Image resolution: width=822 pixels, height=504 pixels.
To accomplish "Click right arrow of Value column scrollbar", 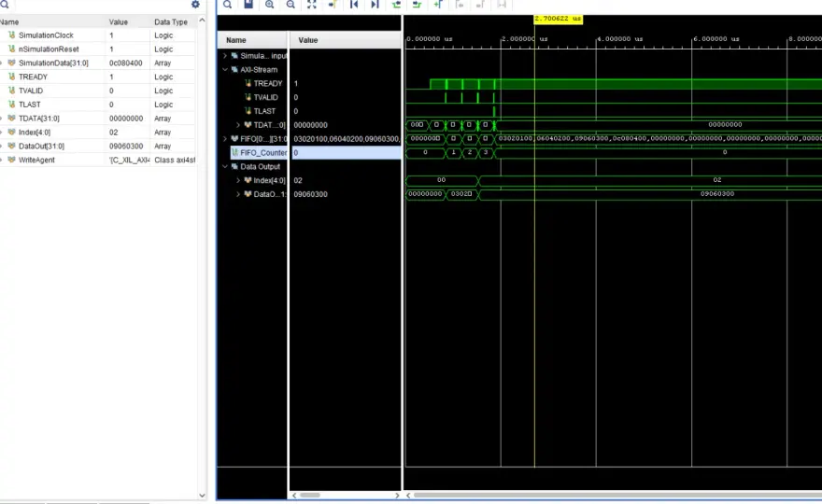I will (397, 495).
